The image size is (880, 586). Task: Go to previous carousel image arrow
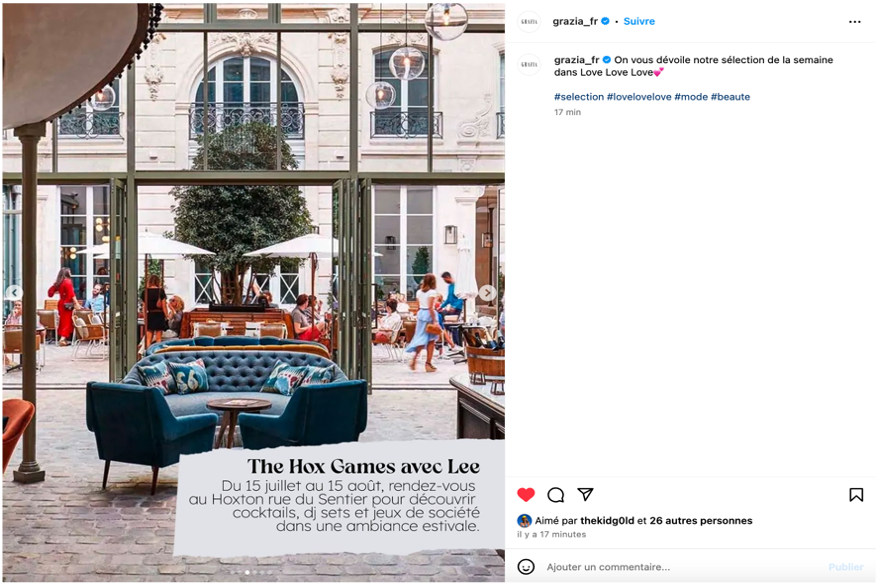14,292
